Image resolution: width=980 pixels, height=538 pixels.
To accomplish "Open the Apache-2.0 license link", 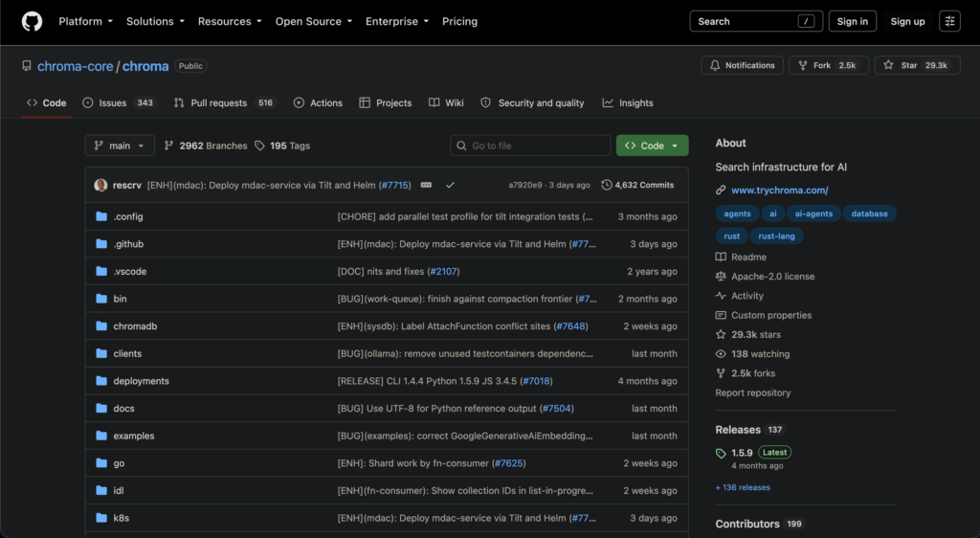I will click(765, 277).
